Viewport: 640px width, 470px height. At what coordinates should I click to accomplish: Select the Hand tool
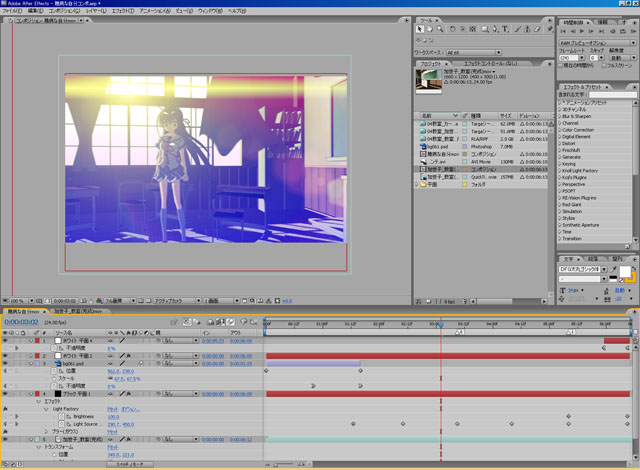[x=429, y=29]
